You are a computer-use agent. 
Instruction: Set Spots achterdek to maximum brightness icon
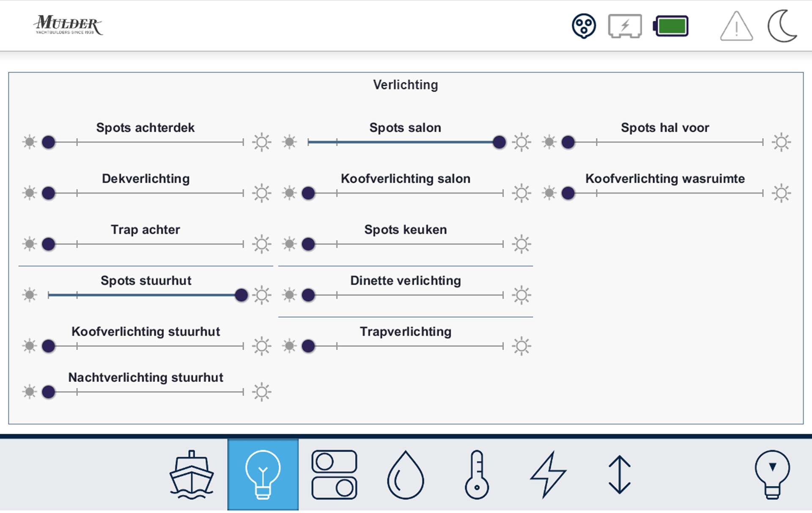(x=262, y=142)
